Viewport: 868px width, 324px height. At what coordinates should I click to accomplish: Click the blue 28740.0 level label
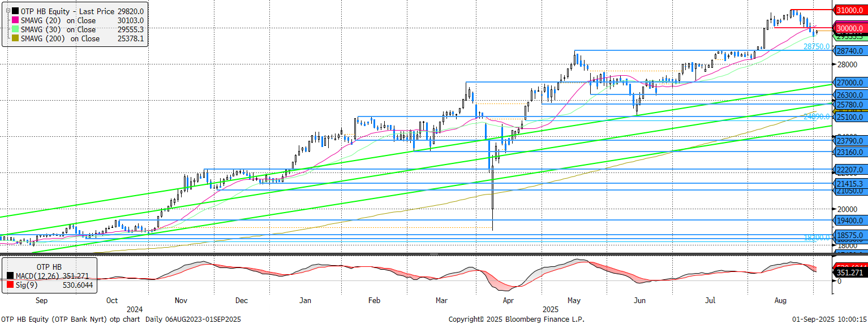(850, 51)
